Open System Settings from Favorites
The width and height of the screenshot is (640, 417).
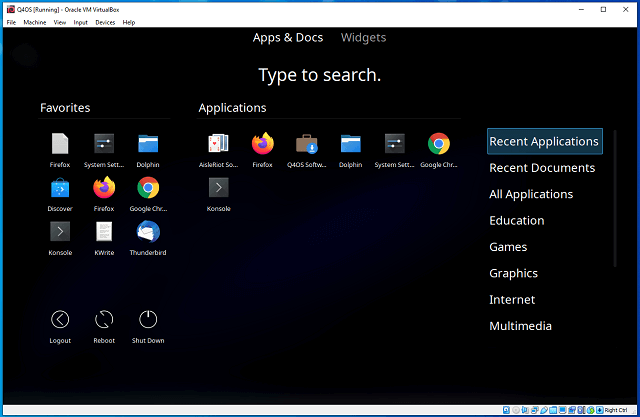pyautogui.click(x=104, y=144)
